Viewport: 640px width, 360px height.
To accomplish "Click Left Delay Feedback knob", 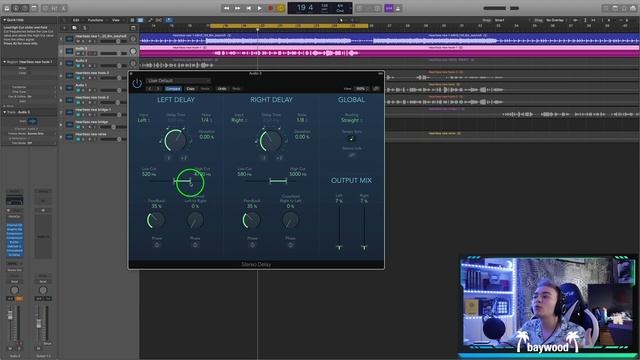I will tap(156, 220).
